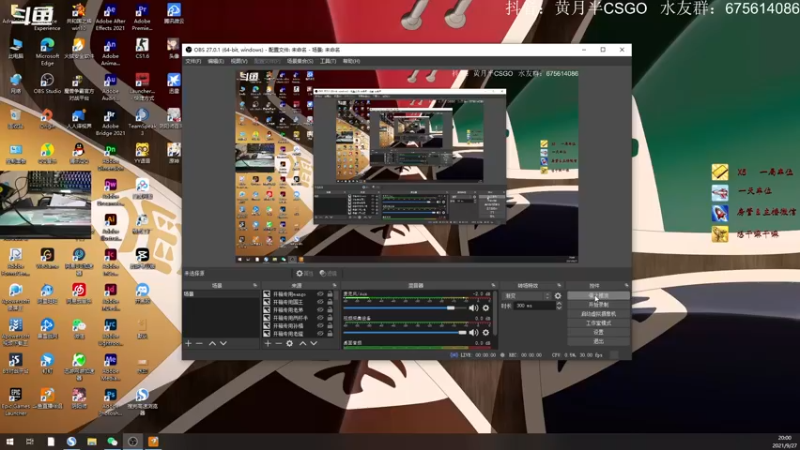Launch Microsoft Edge from the desktop
The width and height of the screenshot is (800, 450).
pyautogui.click(x=47, y=52)
